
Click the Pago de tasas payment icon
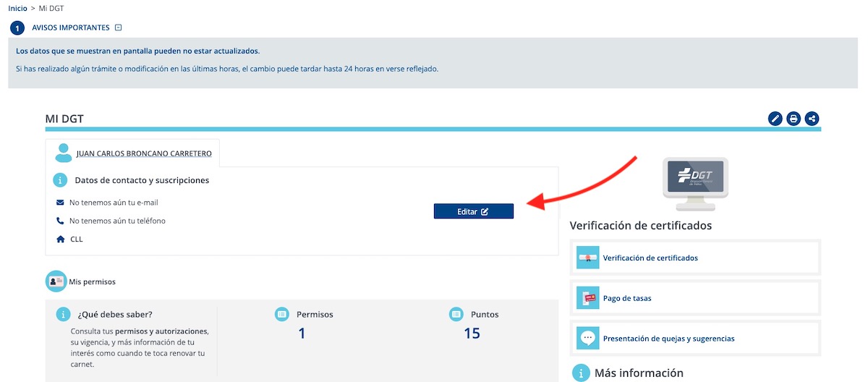coord(589,297)
